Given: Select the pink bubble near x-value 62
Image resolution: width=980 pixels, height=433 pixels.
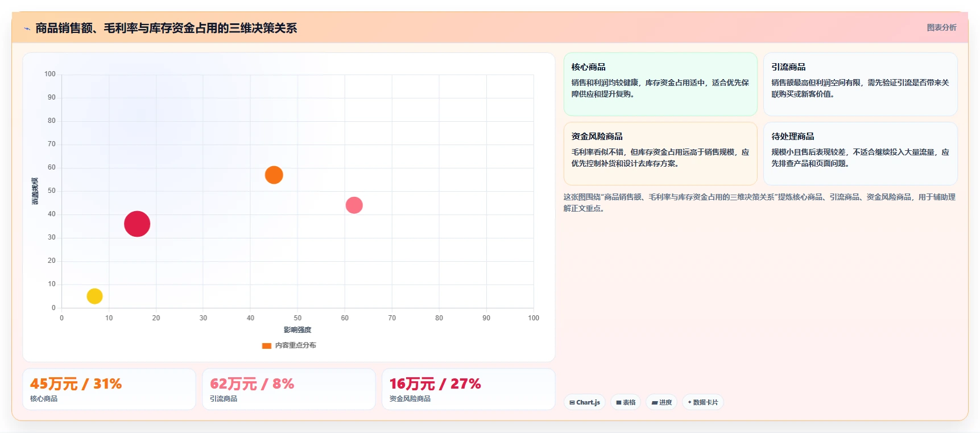Looking at the screenshot, I should (354, 205).
